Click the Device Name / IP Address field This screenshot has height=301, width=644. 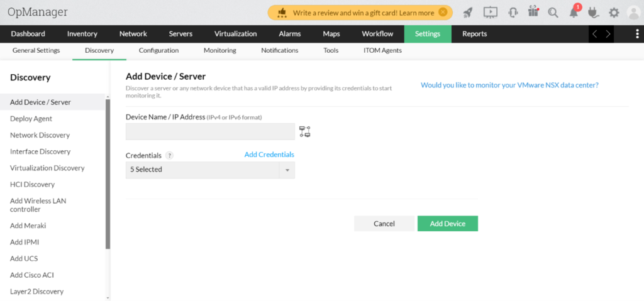tap(210, 131)
